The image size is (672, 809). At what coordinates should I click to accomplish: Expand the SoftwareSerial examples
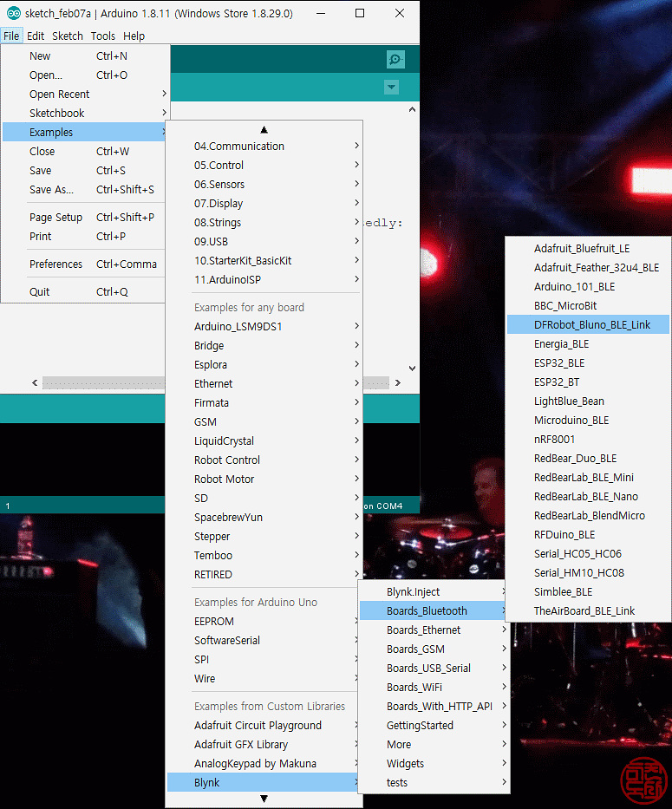pyautogui.click(x=262, y=641)
